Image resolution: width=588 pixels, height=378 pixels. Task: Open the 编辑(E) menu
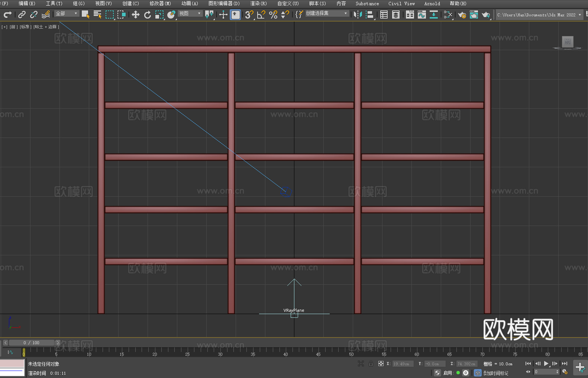click(27, 3)
